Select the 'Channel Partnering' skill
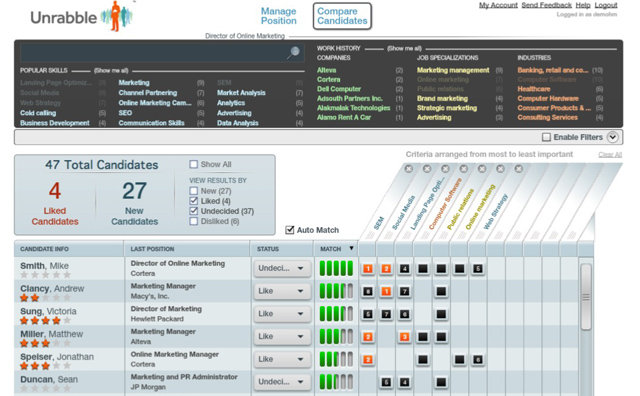The width and height of the screenshot is (640, 396). 148,93
